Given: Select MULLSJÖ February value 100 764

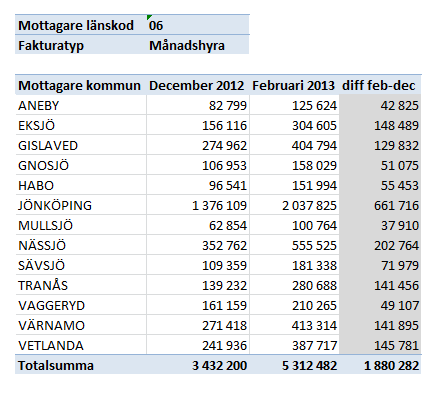Looking at the screenshot, I should pyautogui.click(x=314, y=226).
